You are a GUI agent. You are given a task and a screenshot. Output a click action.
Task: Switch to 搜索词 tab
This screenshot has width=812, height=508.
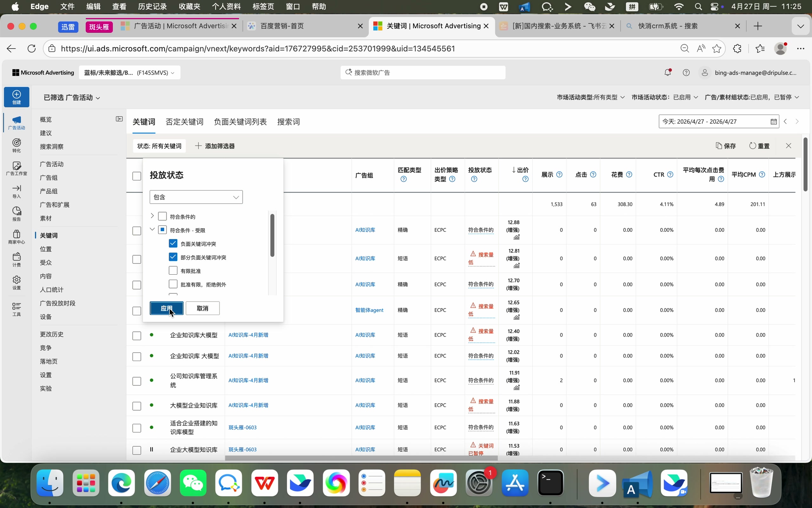tap(289, 122)
